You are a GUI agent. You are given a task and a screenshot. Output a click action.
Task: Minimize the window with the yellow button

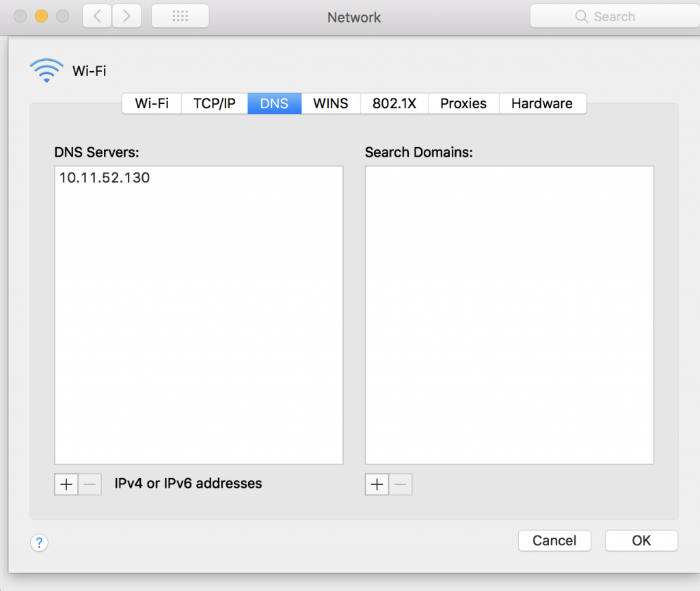pyautogui.click(x=42, y=16)
